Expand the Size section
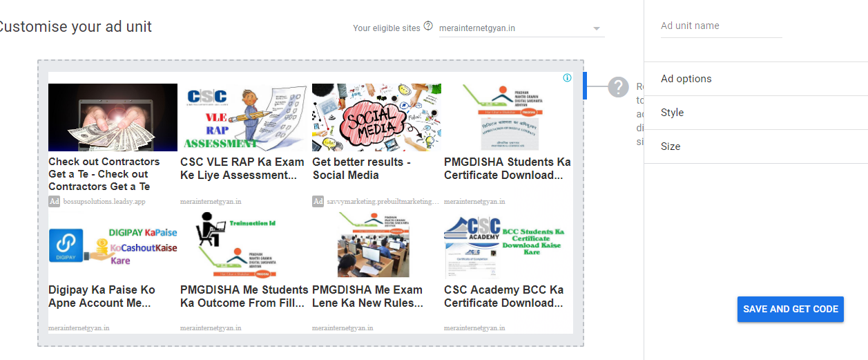The image size is (868, 360). tap(755, 146)
